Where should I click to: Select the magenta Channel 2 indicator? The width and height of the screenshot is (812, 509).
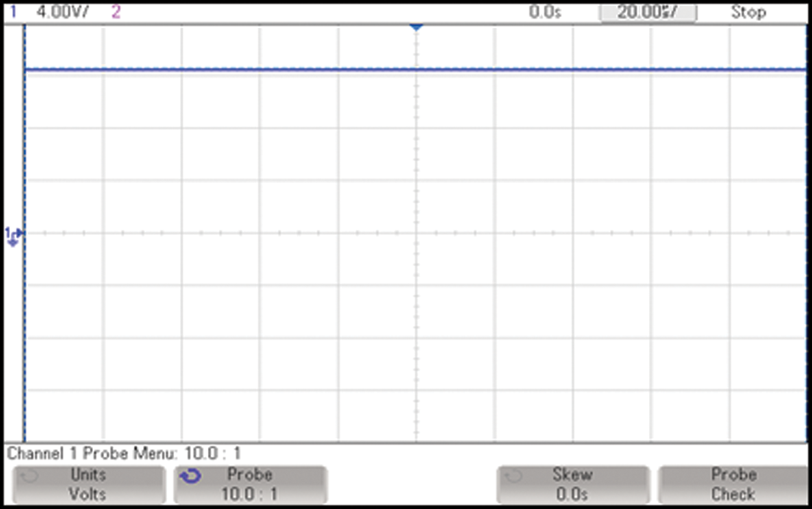click(116, 12)
